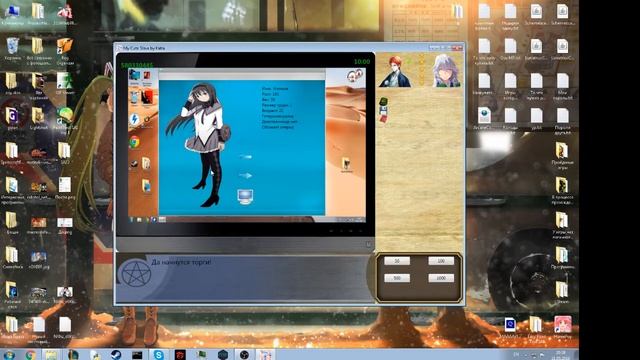Click the red item icon on parchment
This screenshot has height=360, width=640.
pyautogui.click(x=383, y=118)
